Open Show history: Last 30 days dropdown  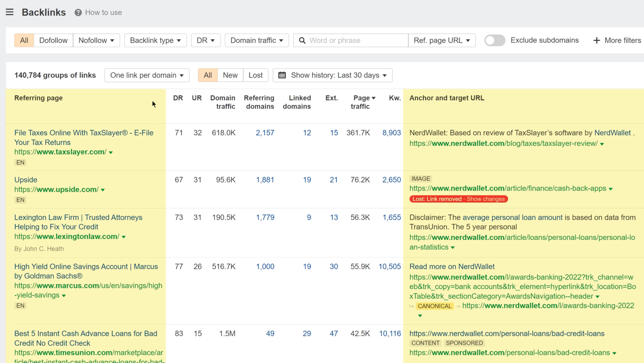tap(332, 75)
